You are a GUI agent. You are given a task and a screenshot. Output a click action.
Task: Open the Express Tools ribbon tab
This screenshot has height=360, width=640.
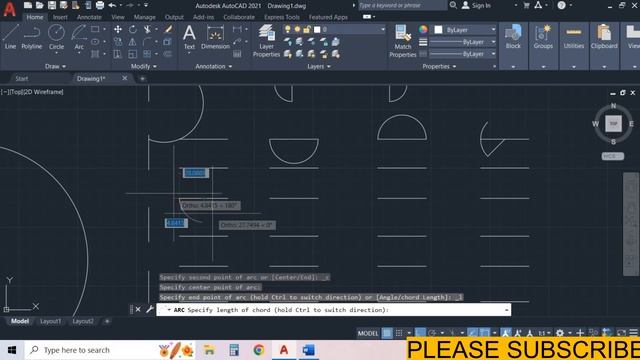tap(282, 17)
